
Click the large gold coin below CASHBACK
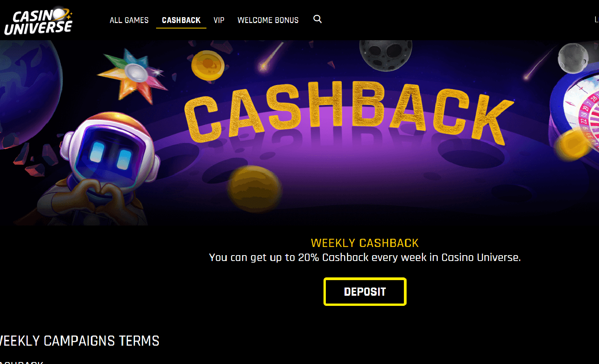255,188
